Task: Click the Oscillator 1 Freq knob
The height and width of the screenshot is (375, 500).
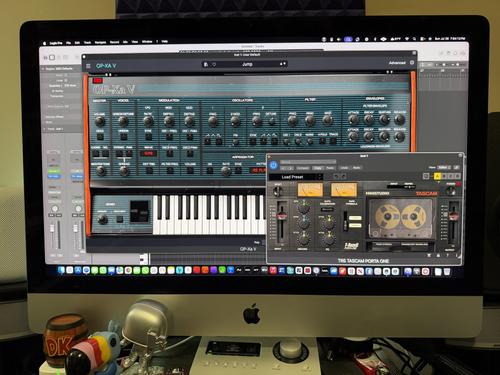Action: (x=213, y=121)
